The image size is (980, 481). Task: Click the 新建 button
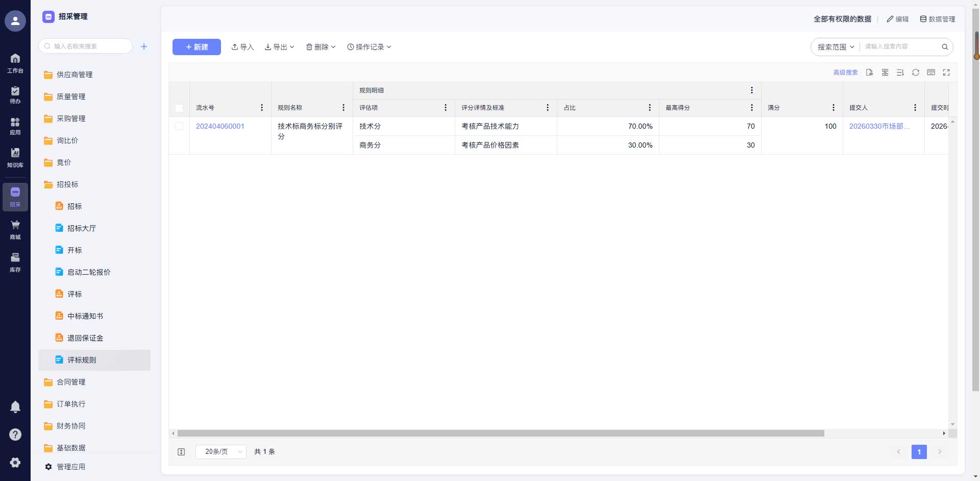click(197, 47)
